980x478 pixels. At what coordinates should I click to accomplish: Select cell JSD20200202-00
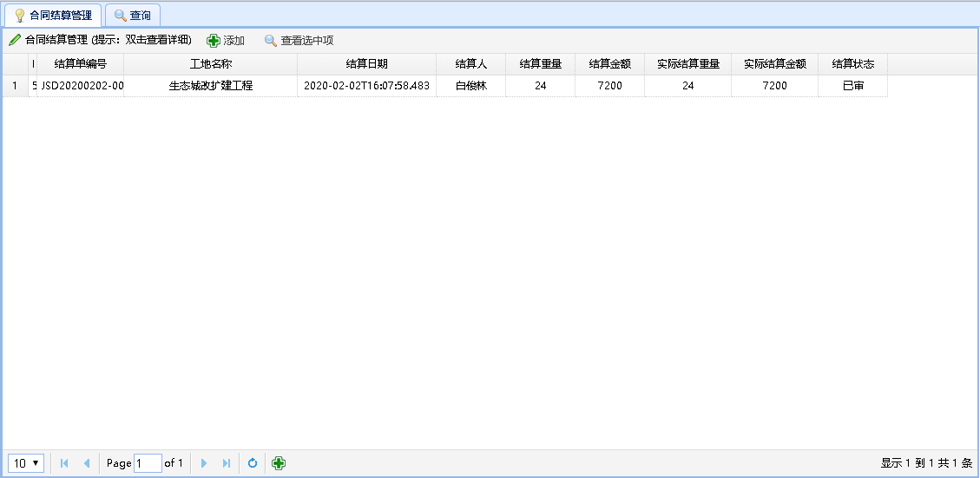(81, 86)
